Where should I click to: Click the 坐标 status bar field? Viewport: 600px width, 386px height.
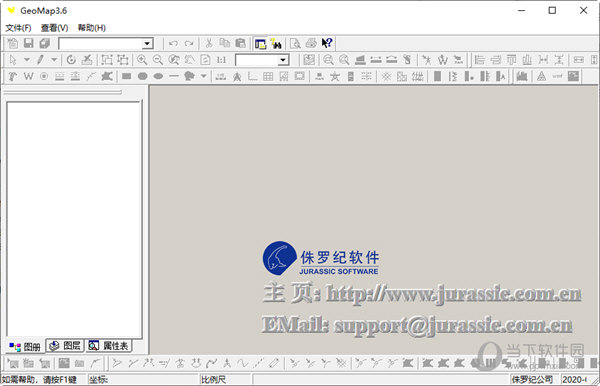143,379
